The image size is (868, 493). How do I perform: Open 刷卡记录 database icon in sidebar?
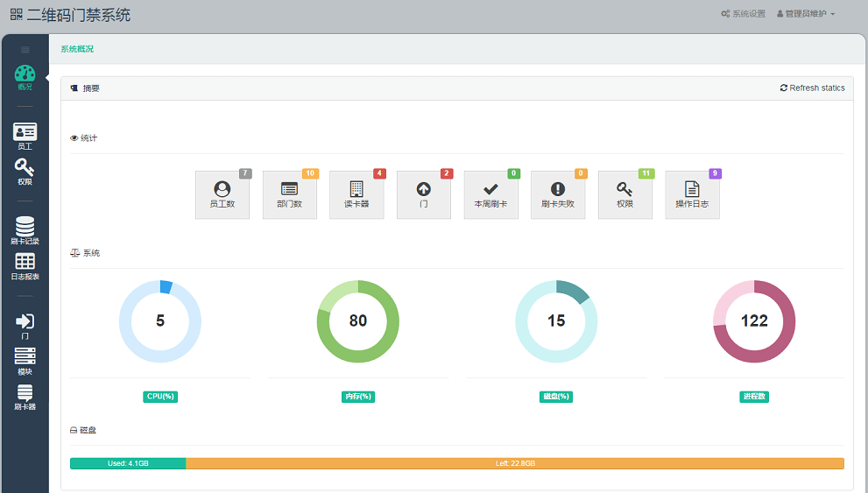click(x=25, y=228)
